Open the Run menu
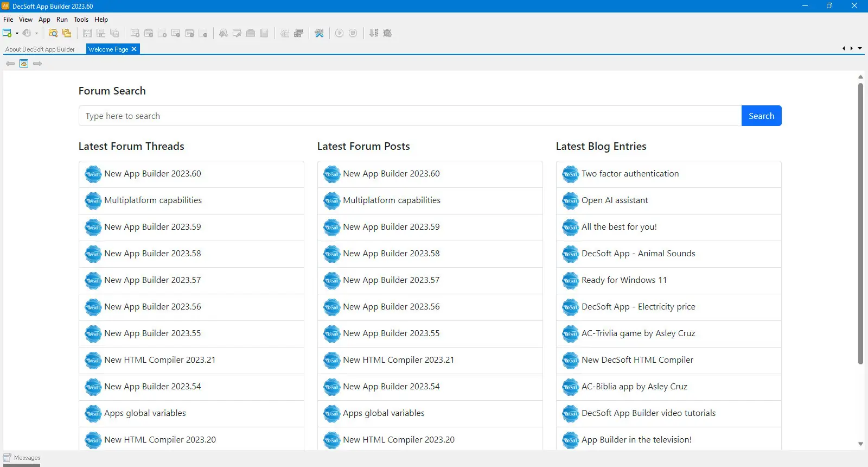This screenshot has height=467, width=868. [x=62, y=20]
